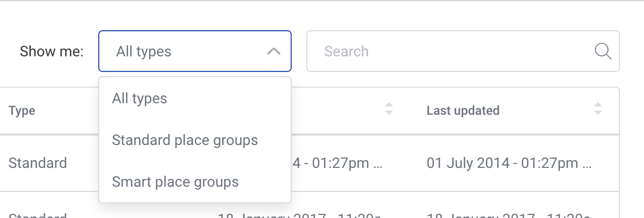
Task: Focus the Search text field
Action: click(x=463, y=51)
